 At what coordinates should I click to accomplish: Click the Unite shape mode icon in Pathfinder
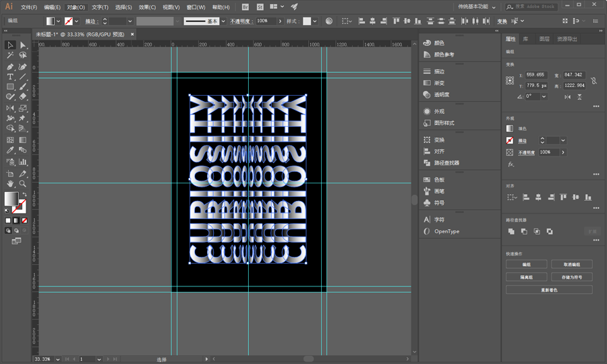click(511, 231)
